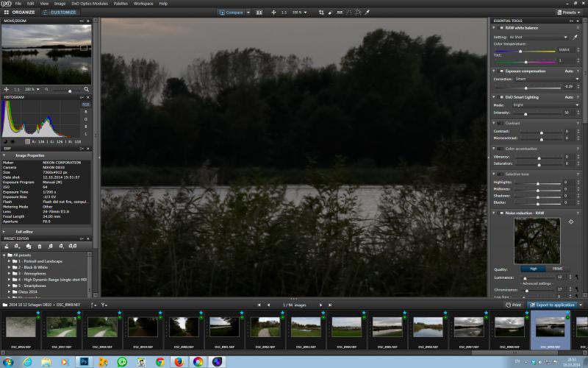Screen dimensions: 588x368
Task: Select the first thumbnail in the filmstrip
Action: (x=21, y=327)
